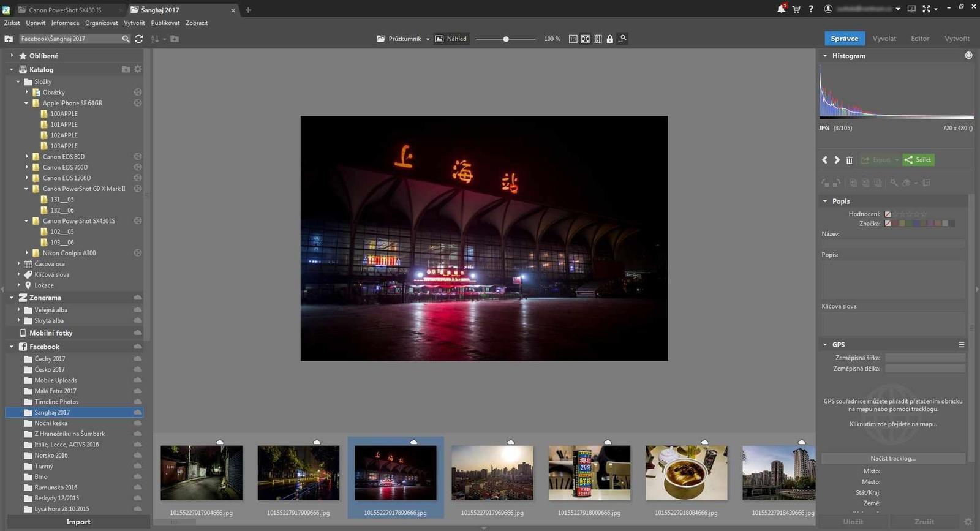Open the Organizovat menu
The image size is (980, 531).
pyautogui.click(x=101, y=23)
